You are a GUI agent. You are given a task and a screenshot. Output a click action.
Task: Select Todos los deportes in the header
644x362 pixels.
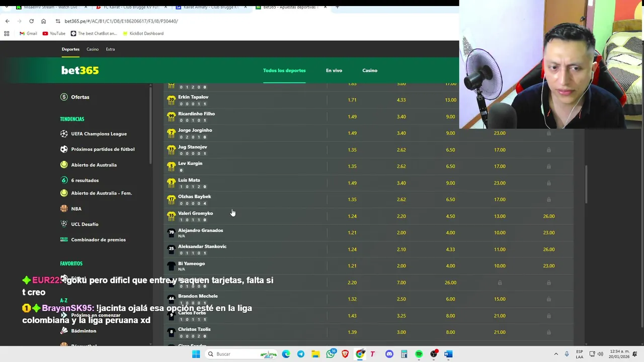pyautogui.click(x=284, y=70)
